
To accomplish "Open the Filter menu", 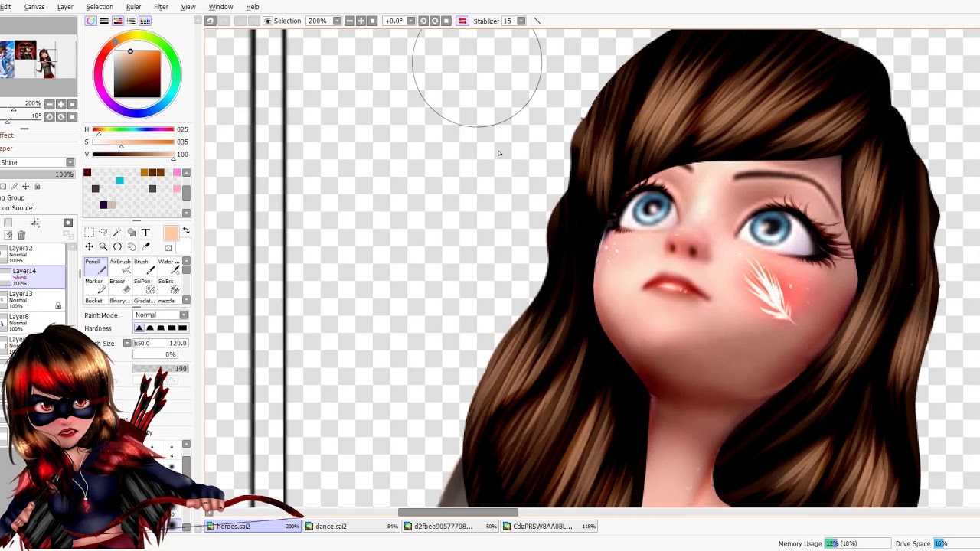I will 161,7.
